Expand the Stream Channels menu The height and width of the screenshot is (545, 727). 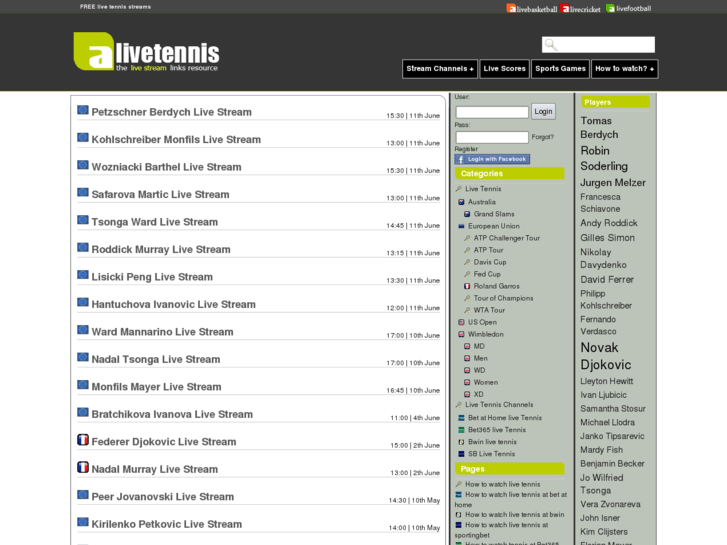point(440,69)
